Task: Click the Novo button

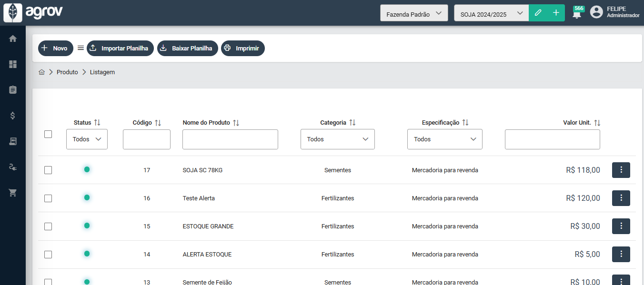Action: (56, 48)
